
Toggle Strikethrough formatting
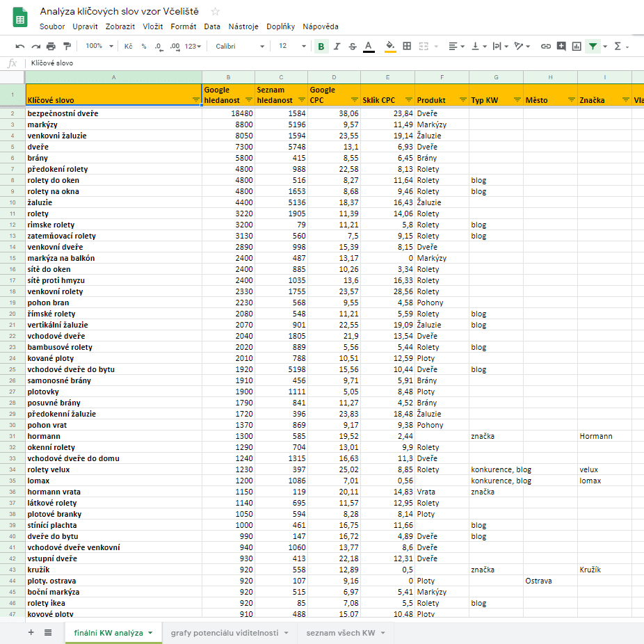353,47
